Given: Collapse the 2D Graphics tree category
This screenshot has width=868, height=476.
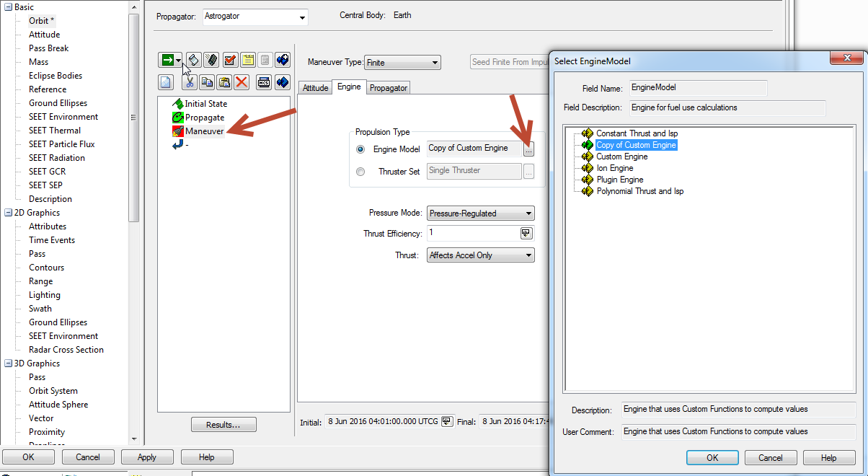Looking at the screenshot, I should pyautogui.click(x=9, y=213).
